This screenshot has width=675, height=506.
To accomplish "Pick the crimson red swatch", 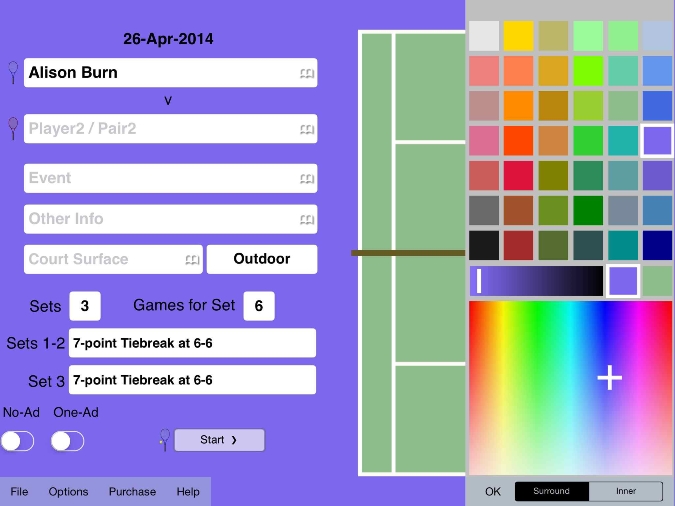I will pos(519,175).
